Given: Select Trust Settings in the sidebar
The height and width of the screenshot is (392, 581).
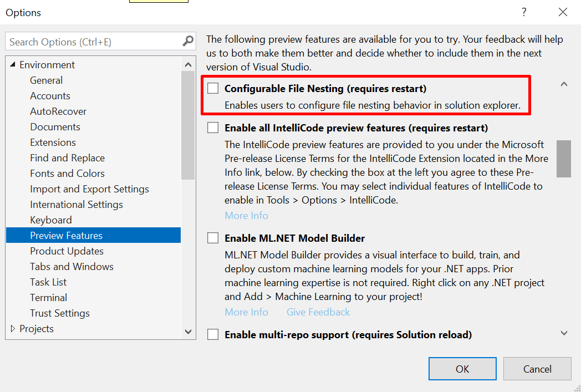Looking at the screenshot, I should pyautogui.click(x=59, y=313).
